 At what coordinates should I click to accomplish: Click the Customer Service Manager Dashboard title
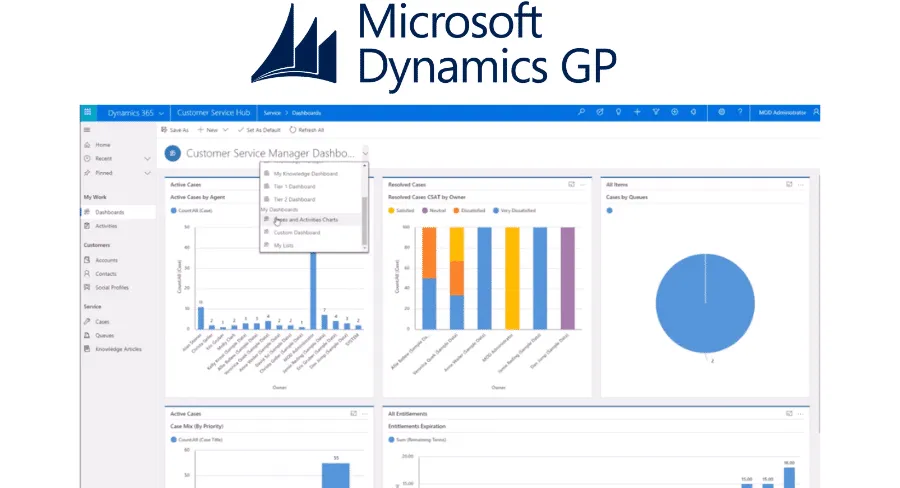[270, 153]
